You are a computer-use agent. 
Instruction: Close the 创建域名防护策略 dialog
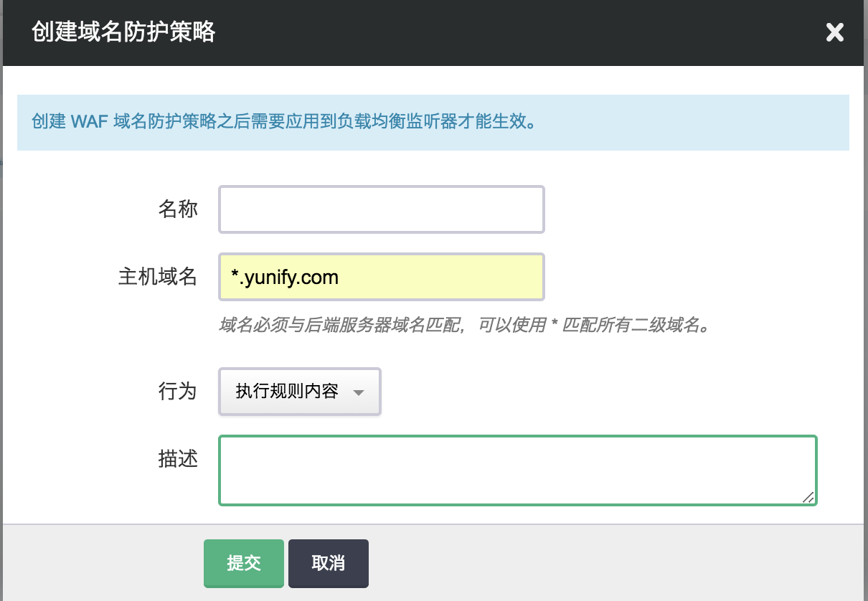834,32
